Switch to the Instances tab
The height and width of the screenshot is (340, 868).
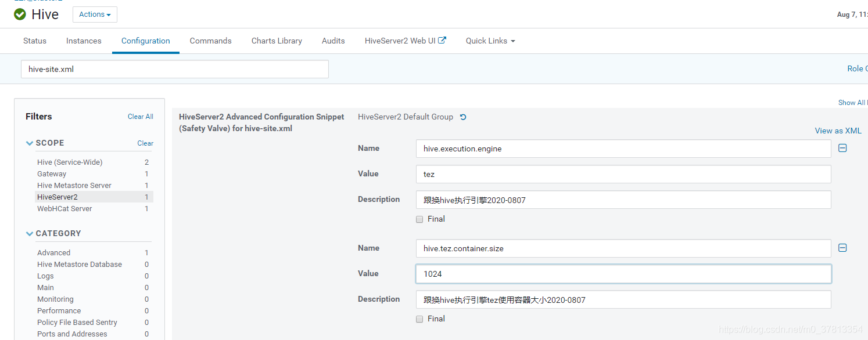click(x=84, y=41)
